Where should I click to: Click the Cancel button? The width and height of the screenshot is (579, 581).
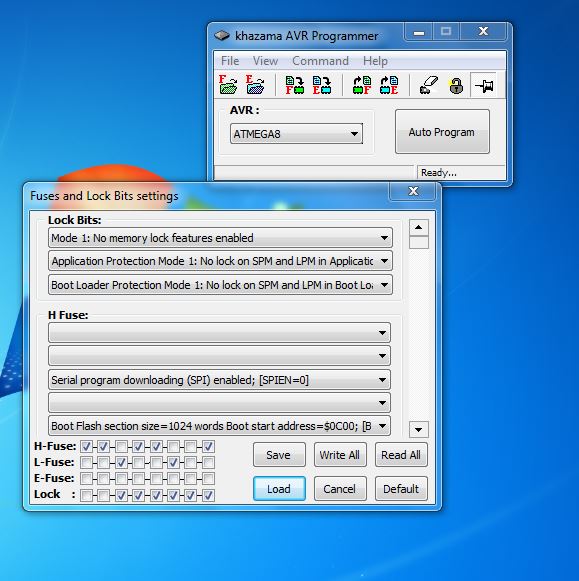coord(340,489)
